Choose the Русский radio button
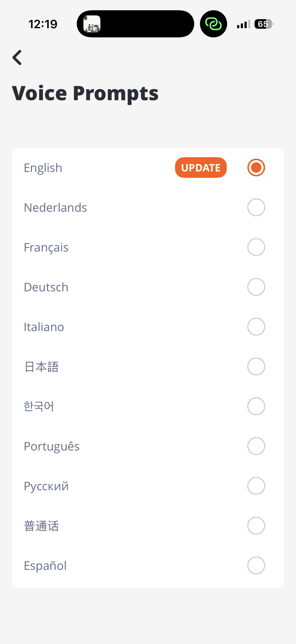 (256, 486)
